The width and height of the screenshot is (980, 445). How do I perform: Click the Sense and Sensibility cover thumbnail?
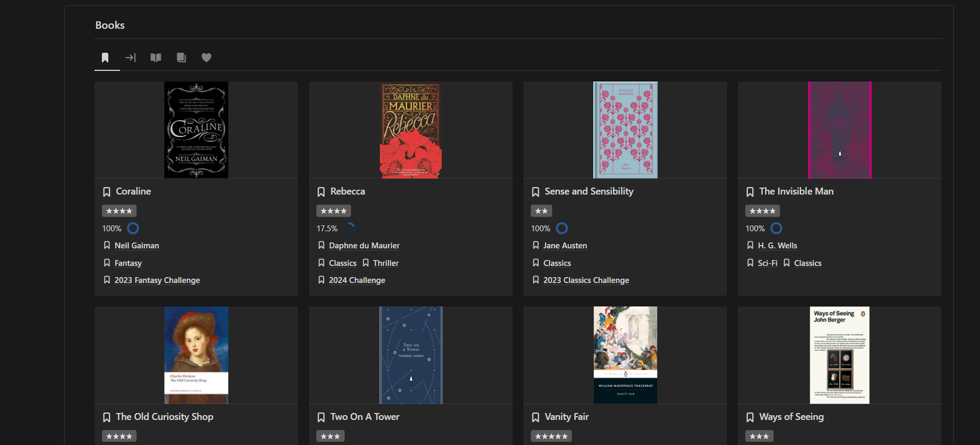(625, 130)
